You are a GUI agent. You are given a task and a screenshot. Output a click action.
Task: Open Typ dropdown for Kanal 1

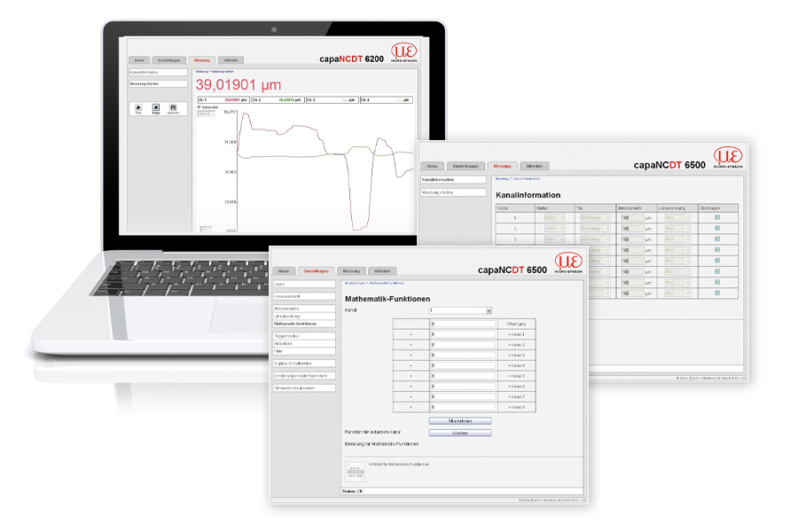coord(596,217)
